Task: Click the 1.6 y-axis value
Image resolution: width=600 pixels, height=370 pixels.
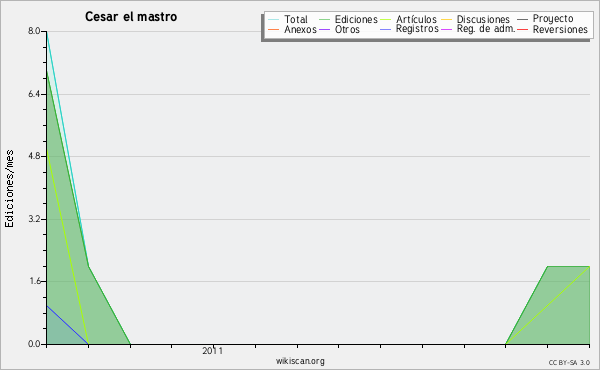Action: coord(34,281)
